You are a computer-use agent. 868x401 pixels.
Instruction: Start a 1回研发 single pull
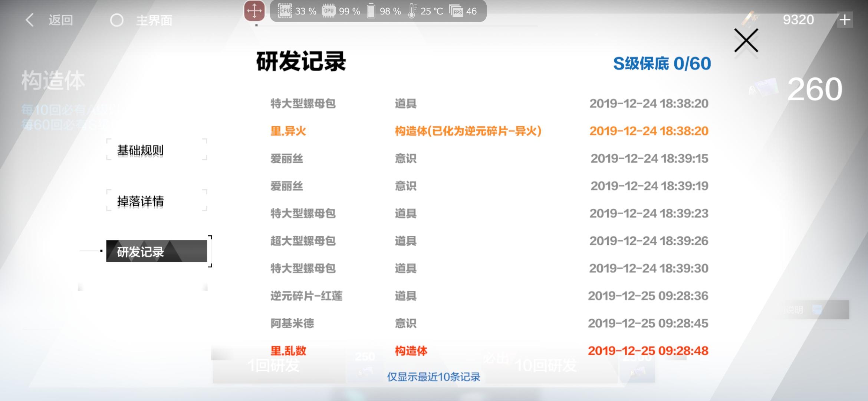coord(278,365)
